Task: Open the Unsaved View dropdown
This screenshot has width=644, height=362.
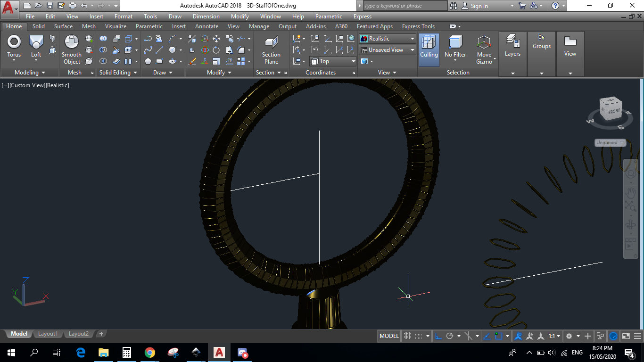Action: 388,50
